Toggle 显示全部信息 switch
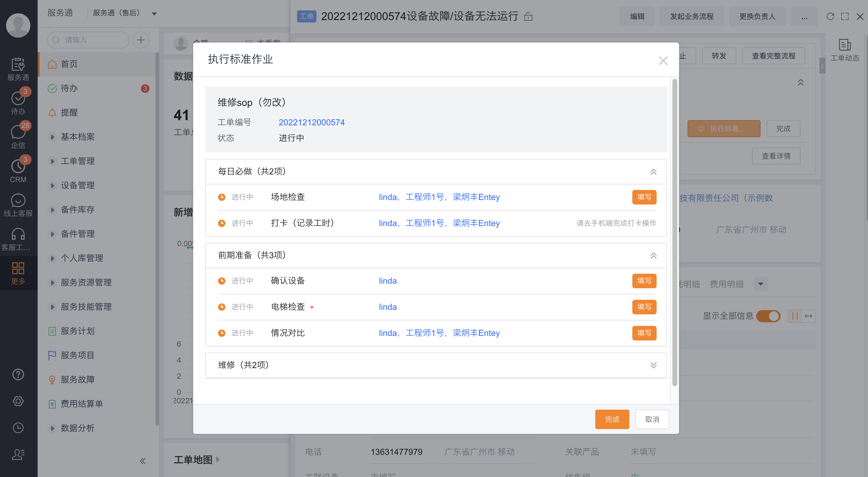The height and width of the screenshot is (477, 868). [x=768, y=316]
